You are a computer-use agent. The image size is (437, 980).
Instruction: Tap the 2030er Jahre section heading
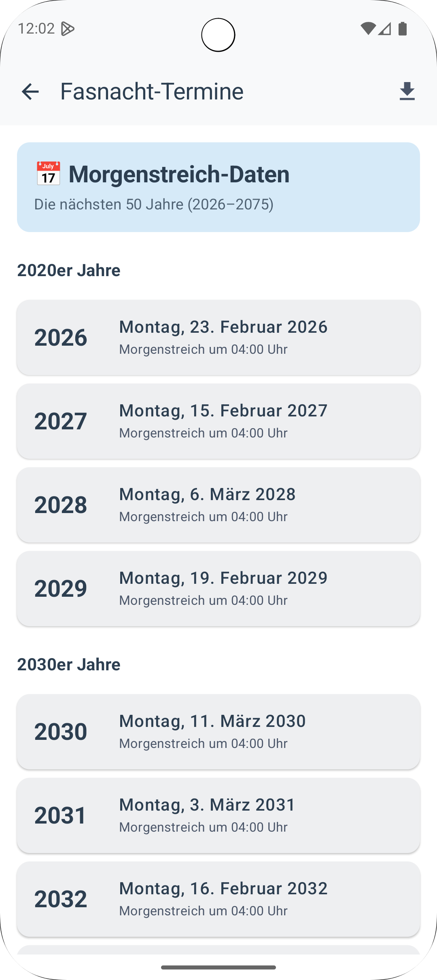point(69,664)
